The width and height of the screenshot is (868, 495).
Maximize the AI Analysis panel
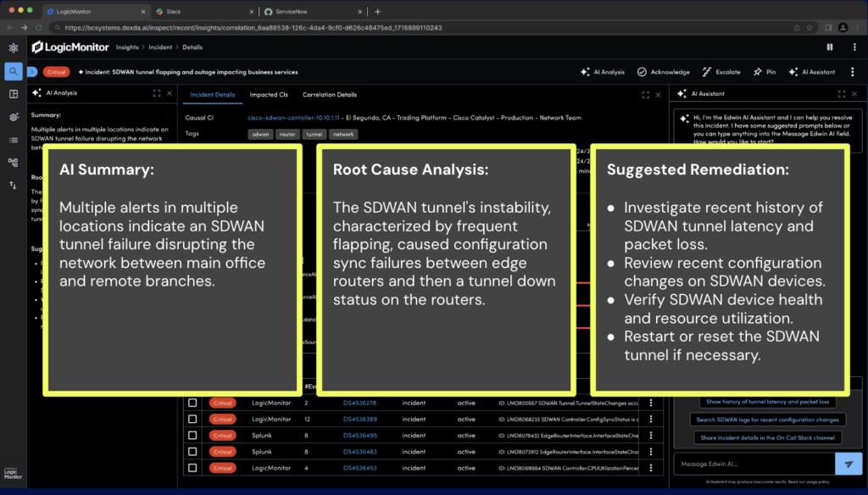pyautogui.click(x=156, y=93)
